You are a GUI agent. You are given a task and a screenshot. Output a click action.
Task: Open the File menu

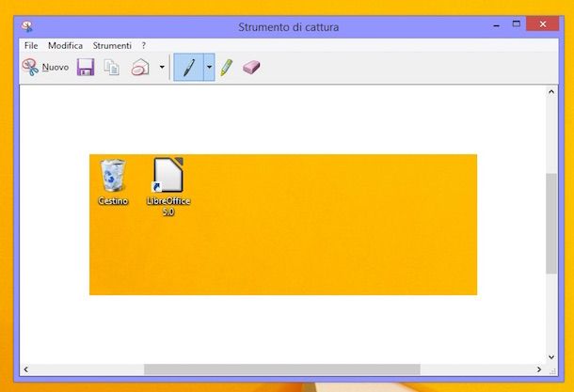[x=31, y=45]
